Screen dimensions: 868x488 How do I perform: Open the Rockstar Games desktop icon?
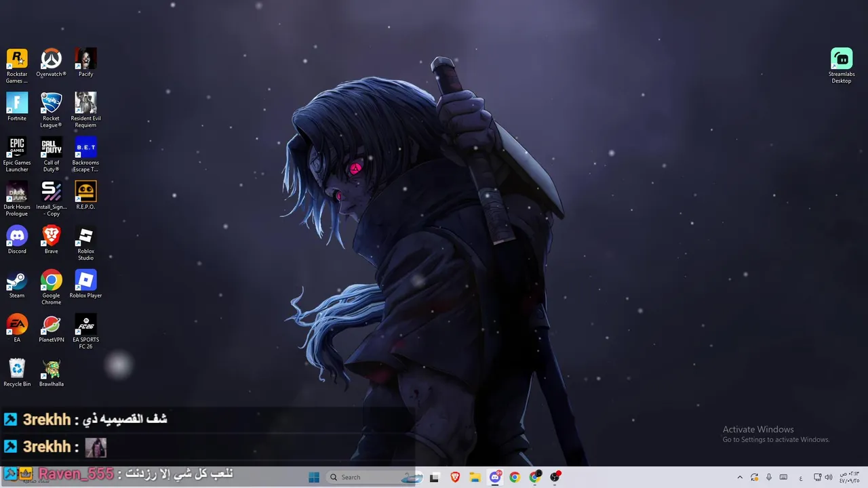17,66
